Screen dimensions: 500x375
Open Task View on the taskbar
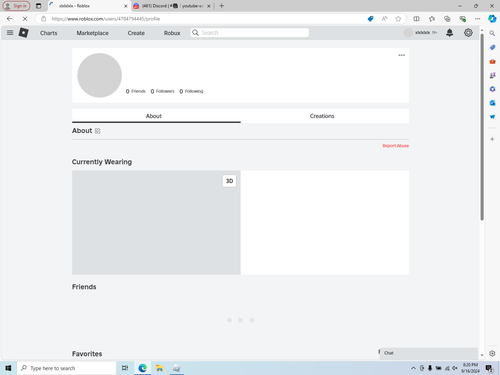tap(125, 368)
